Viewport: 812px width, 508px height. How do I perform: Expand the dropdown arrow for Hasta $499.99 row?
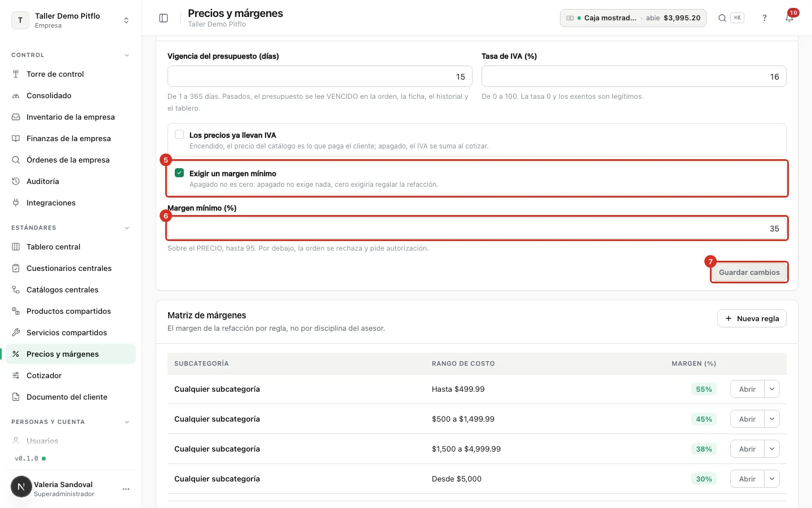coord(772,389)
